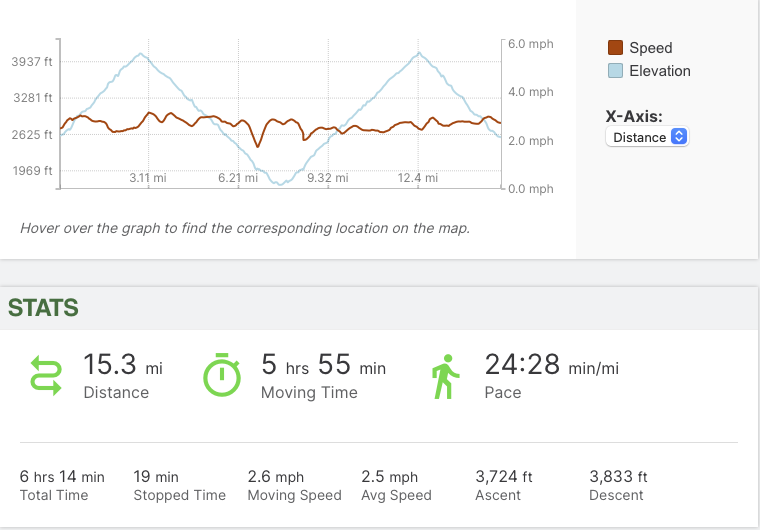
Task: Click the brown Speed legend swatch
Action: coord(616,48)
